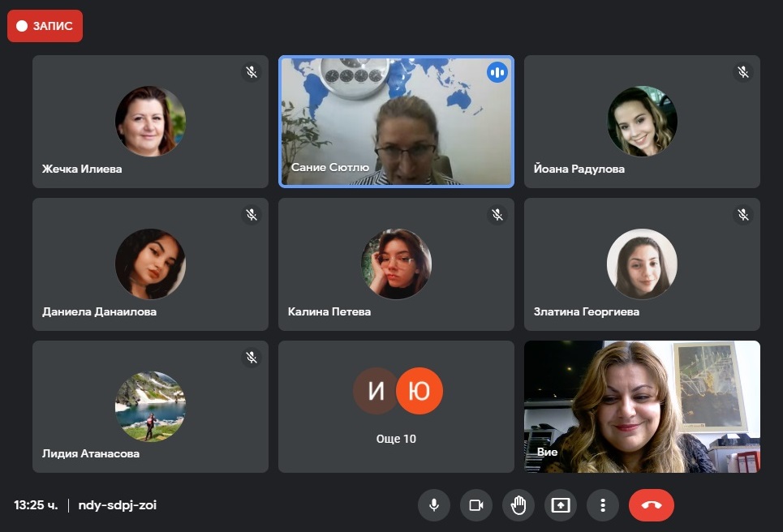Select Лидия Атанасова's mountain lake profile photo
783x532 pixels.
[x=150, y=406]
